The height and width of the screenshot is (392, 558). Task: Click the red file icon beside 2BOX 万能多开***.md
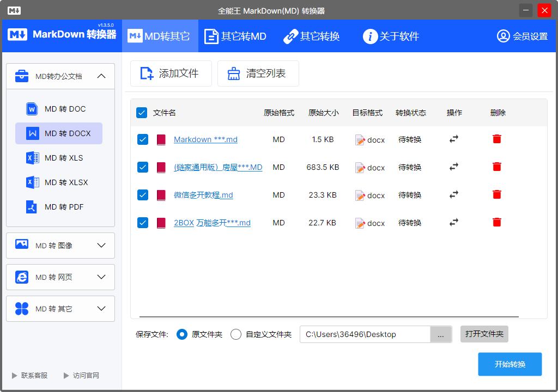point(161,223)
